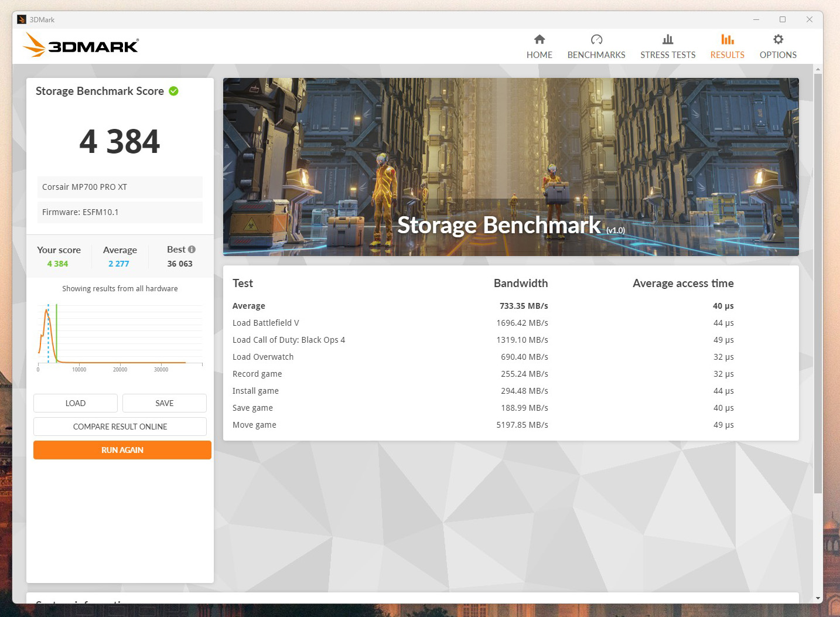The image size is (840, 617).
Task: Click the Storage Benchmark banner image
Action: pos(511,167)
